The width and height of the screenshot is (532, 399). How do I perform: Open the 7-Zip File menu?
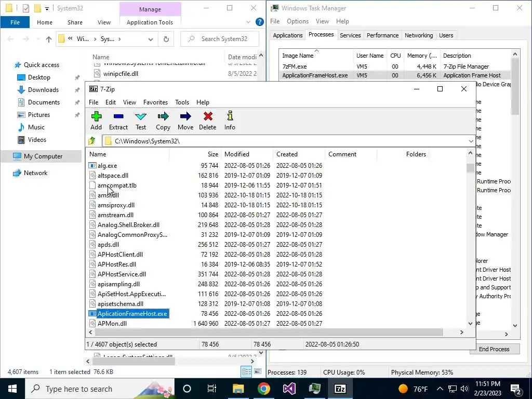click(x=94, y=102)
